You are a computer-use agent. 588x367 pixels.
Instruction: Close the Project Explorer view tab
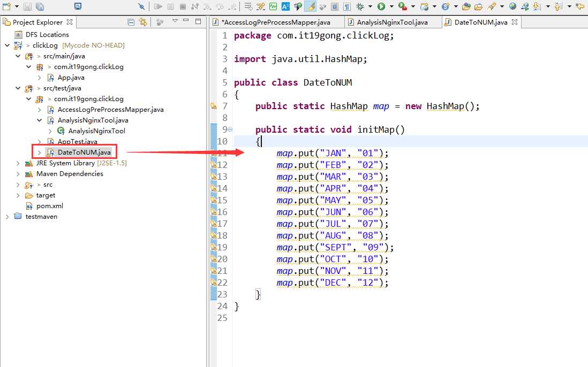click(x=70, y=22)
